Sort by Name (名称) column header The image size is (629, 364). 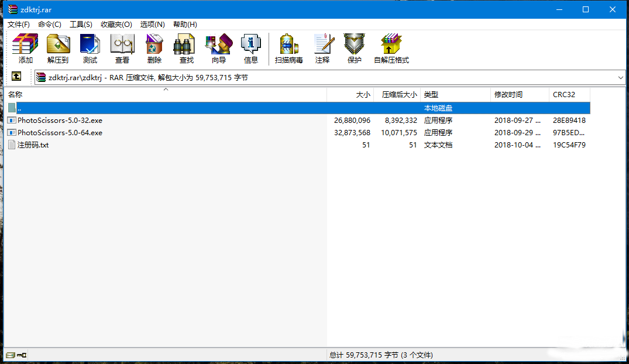tap(165, 94)
